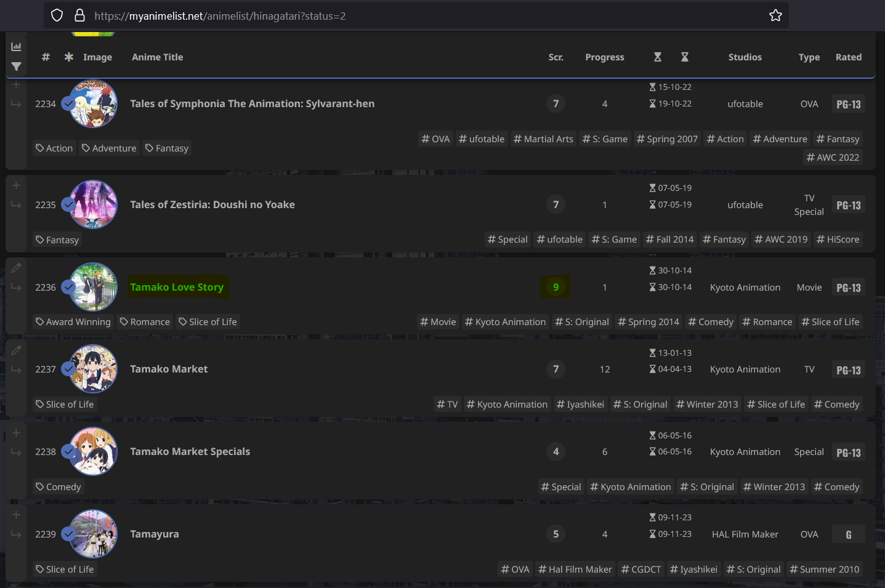Screen dimensions: 885x588
Task: Click the site security padlock icon
Action: [79, 15]
